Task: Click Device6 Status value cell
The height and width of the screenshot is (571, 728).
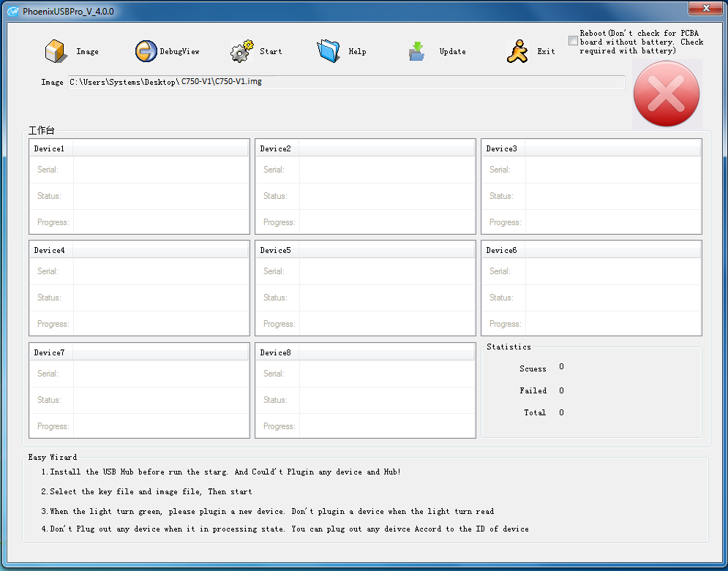Action: coord(613,298)
